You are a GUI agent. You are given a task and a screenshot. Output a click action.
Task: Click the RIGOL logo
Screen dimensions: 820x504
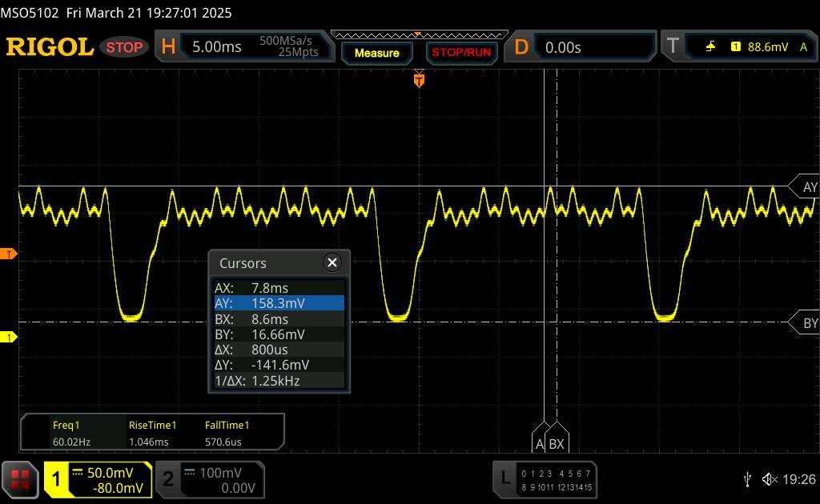50,47
